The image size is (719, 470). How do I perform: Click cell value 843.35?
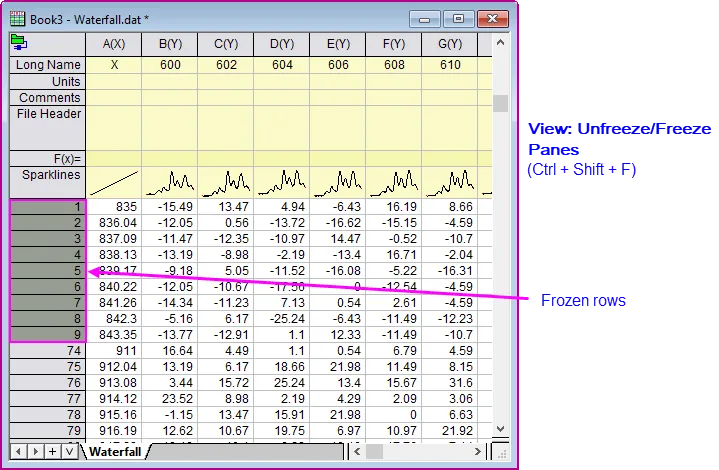(114, 335)
